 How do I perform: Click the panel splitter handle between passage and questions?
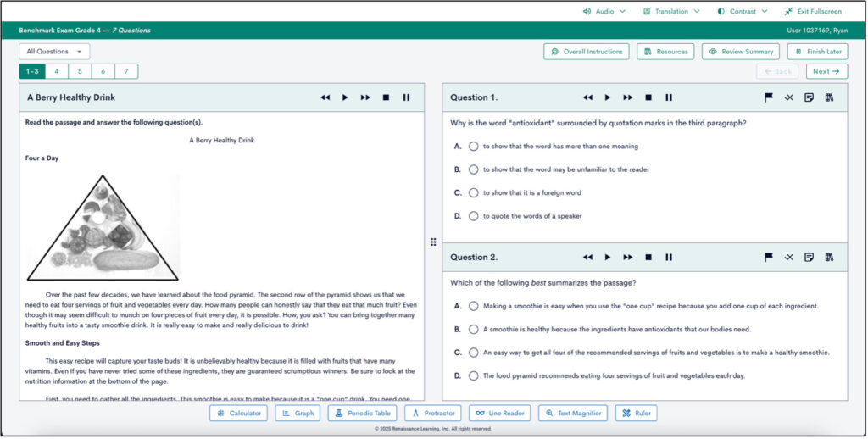433,242
